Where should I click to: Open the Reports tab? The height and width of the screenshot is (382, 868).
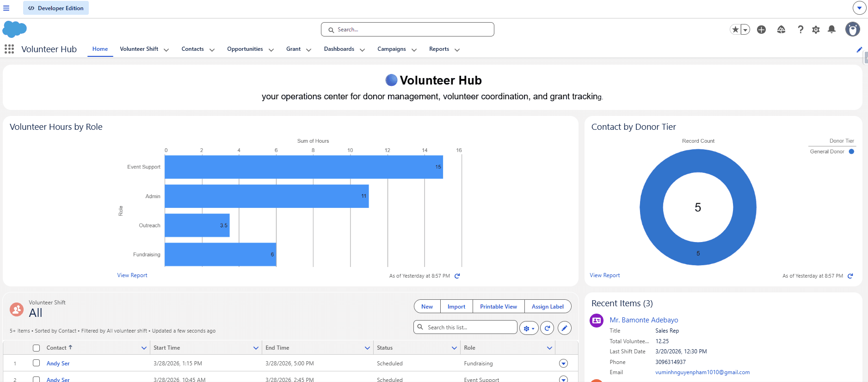(439, 49)
